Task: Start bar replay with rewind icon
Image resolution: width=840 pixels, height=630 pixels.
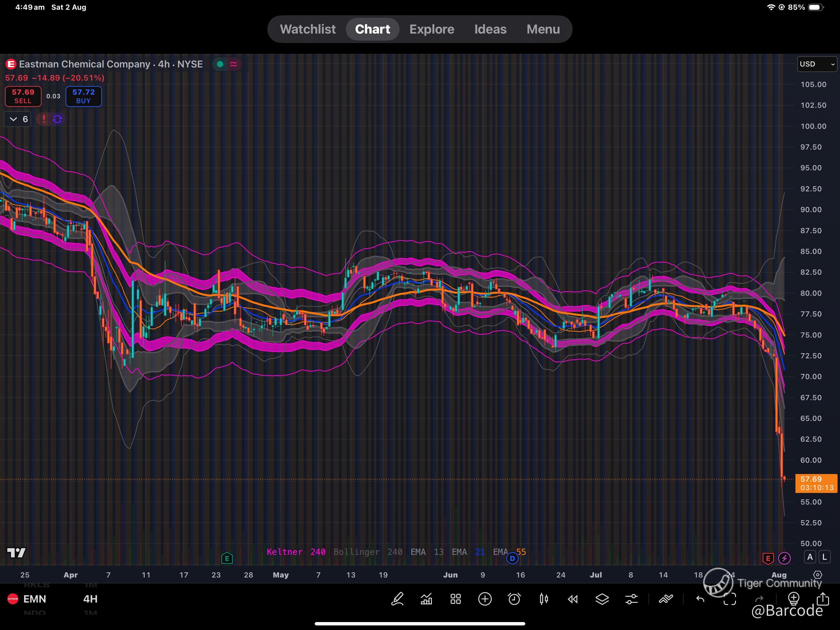Action: 573,599
